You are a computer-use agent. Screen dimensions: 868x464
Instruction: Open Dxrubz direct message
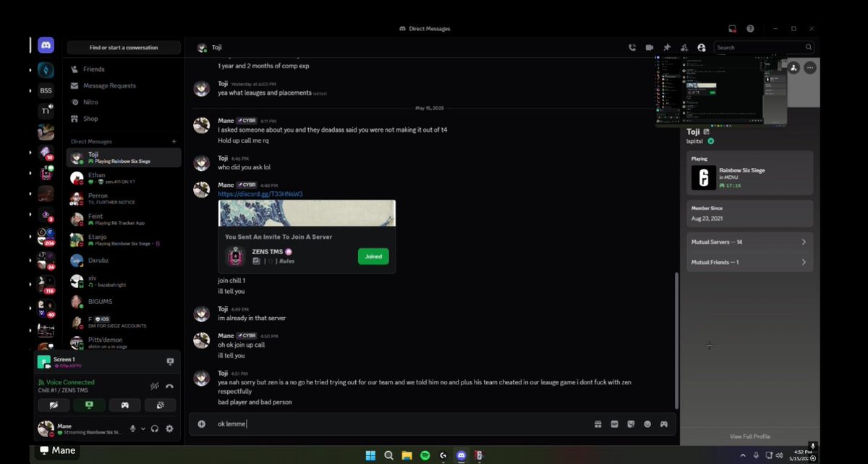[124, 260]
